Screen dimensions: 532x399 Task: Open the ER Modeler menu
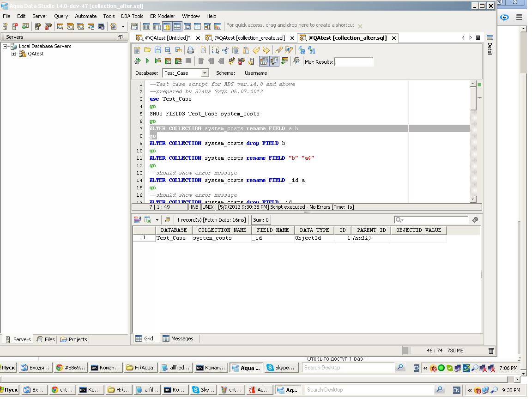click(163, 16)
